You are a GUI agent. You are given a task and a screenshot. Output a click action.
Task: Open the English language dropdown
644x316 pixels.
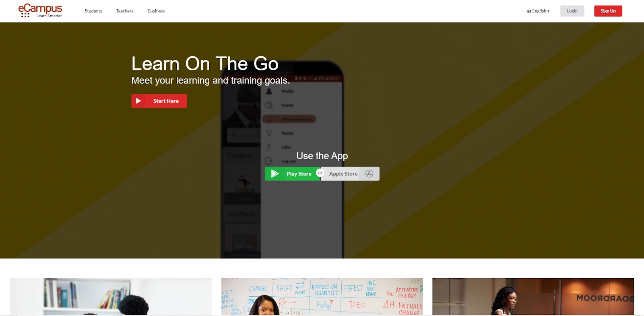pos(538,11)
